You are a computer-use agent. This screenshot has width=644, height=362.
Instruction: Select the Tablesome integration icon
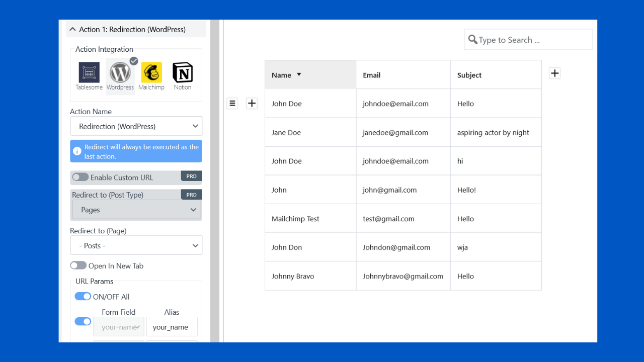[89, 72]
